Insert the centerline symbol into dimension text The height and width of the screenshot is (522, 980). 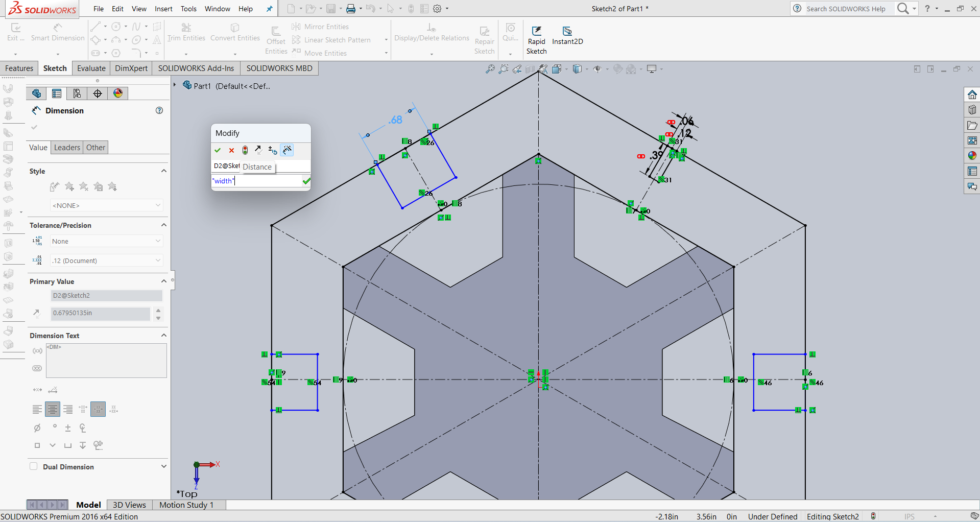tap(83, 428)
